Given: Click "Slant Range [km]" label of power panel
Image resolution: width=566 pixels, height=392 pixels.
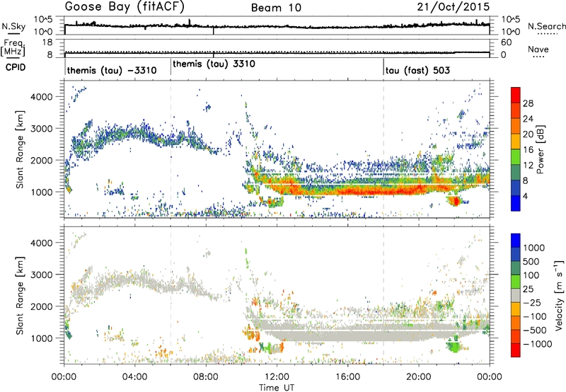Looking at the screenshot, I should (20, 149).
